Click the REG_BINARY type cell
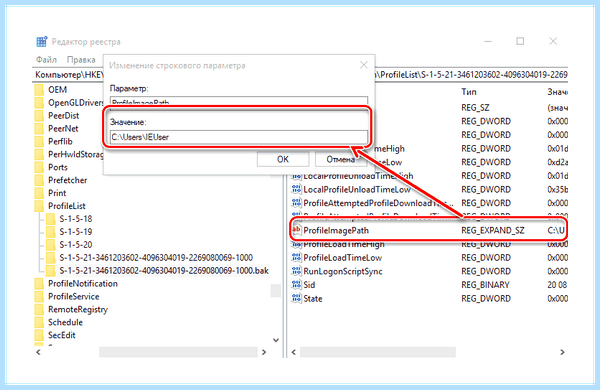The width and height of the screenshot is (600, 390). (x=485, y=285)
